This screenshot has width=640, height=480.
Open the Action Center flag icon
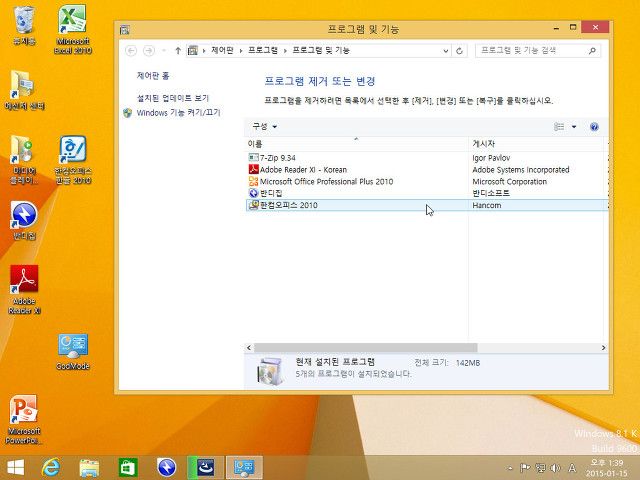coord(525,468)
